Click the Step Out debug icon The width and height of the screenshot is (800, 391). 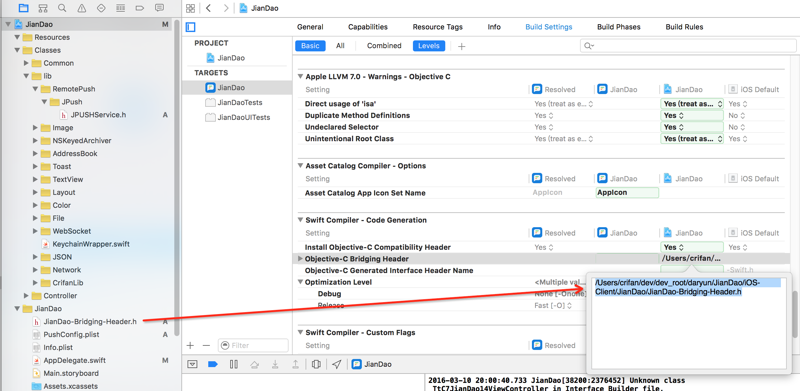tap(295, 364)
